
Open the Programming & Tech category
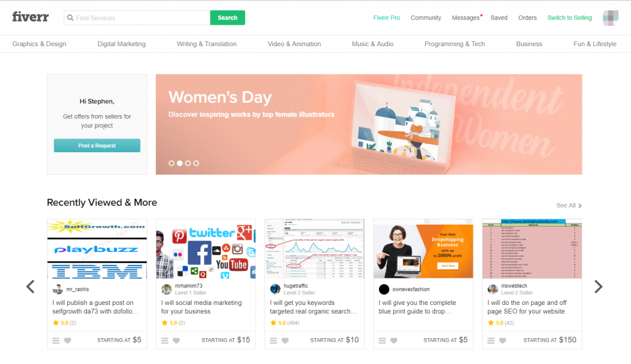[x=455, y=44]
